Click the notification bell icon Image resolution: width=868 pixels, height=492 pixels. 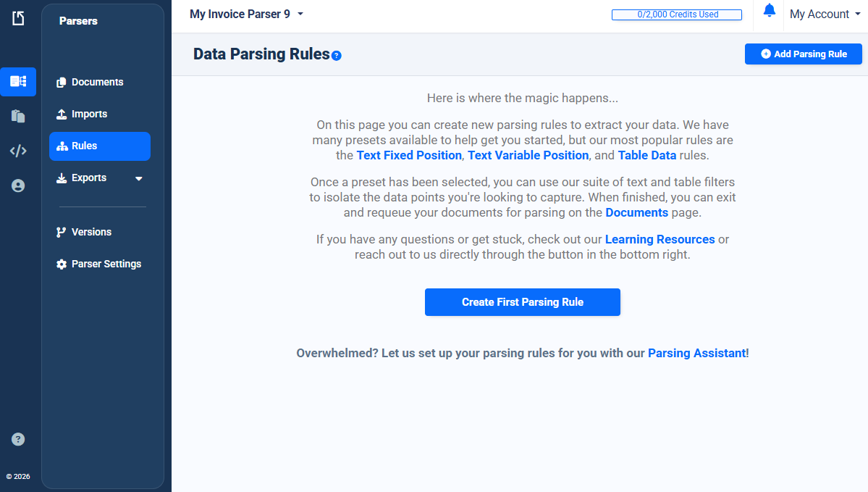pos(770,11)
